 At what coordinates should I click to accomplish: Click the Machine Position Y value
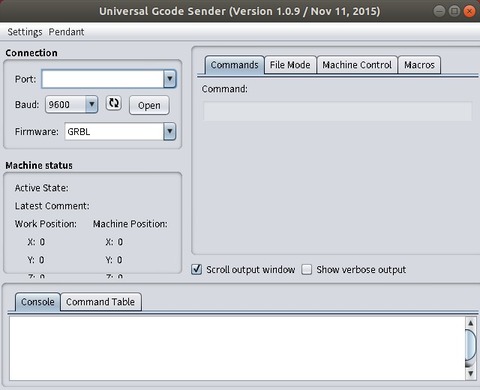pyautogui.click(x=120, y=260)
